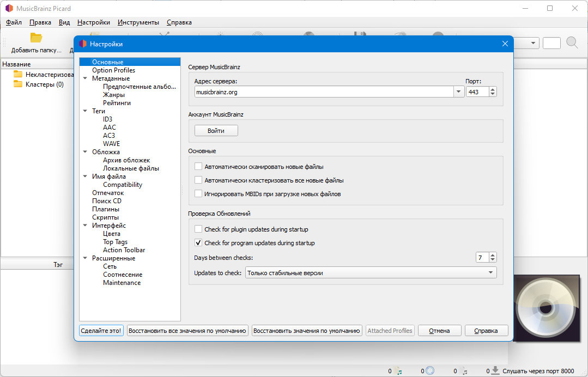The width and height of the screenshot is (588, 377).
Task: Increase Days between checks stepper value
Action: 493,255
